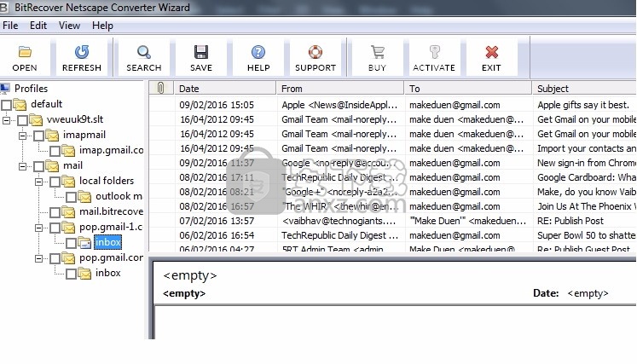This screenshot has width=637, height=364.
Task: Click the Open folder toolbar icon
Action: 25,52
